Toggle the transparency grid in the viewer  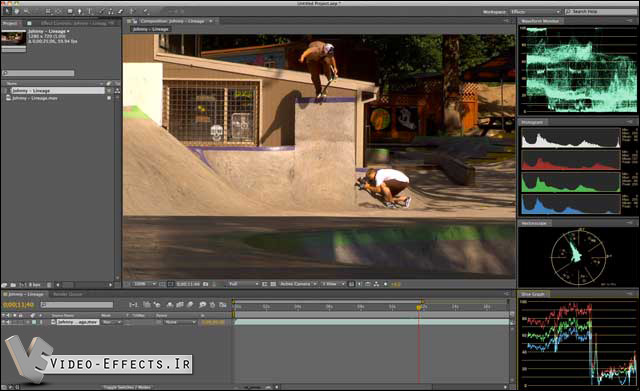273,284
